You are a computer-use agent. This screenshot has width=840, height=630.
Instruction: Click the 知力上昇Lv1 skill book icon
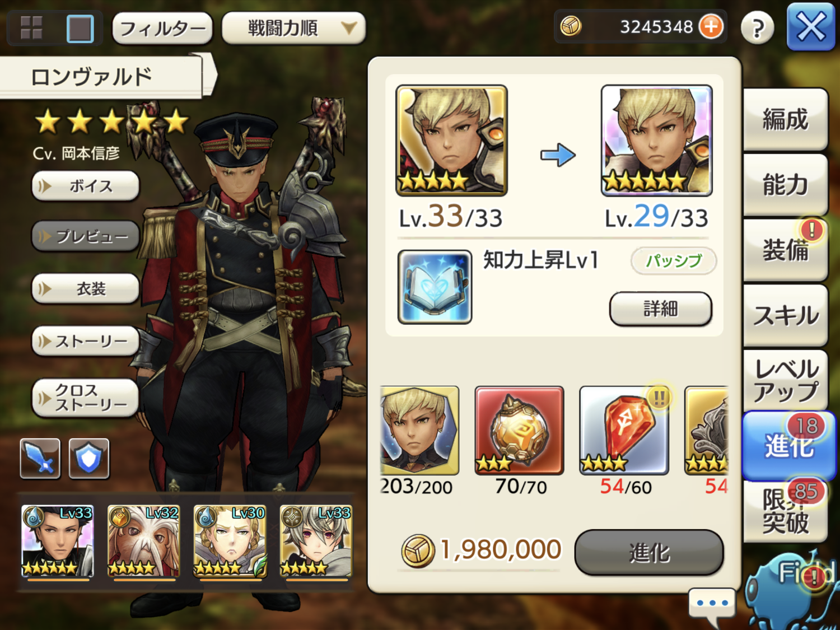[x=435, y=287]
